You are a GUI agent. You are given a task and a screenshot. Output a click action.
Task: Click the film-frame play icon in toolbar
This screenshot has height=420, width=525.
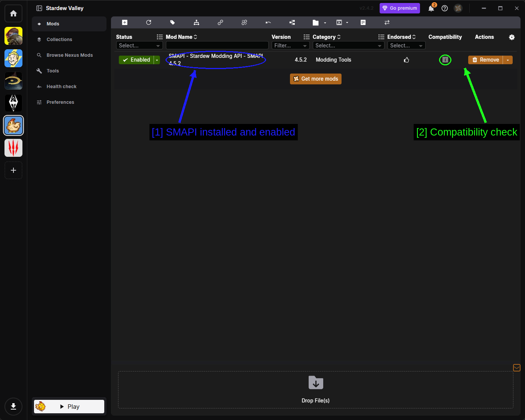click(x=339, y=22)
